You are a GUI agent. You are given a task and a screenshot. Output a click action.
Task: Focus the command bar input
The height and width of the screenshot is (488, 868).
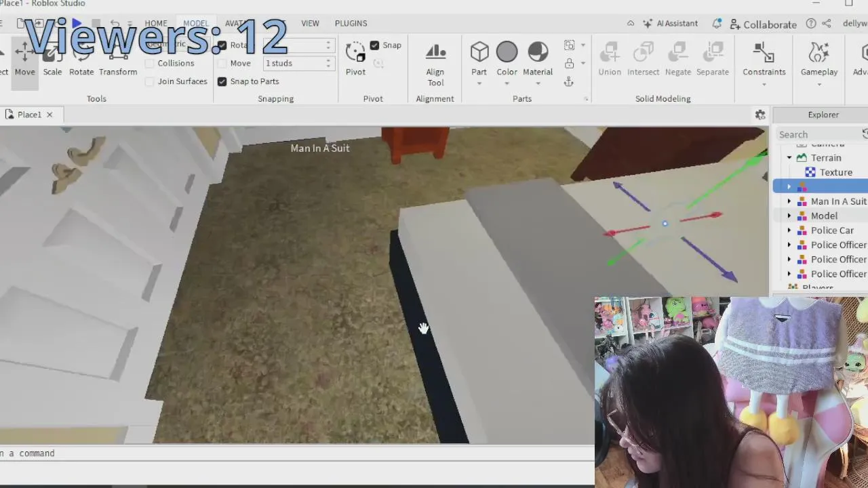297,453
